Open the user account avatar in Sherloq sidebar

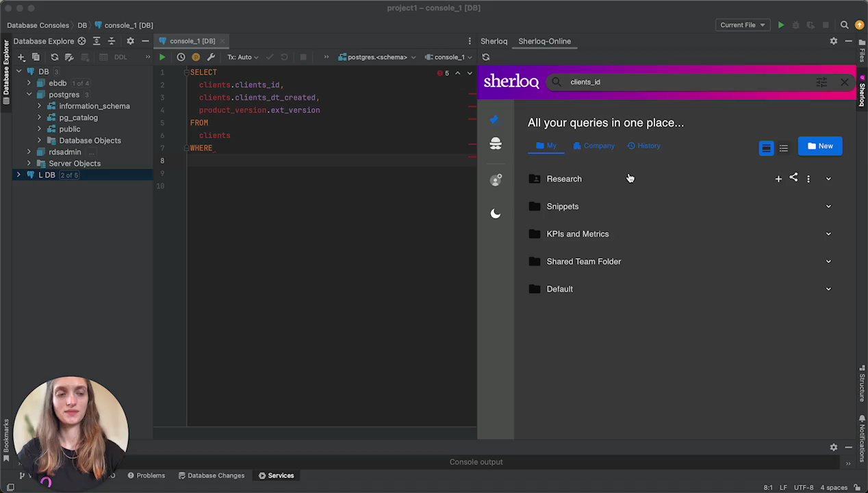tap(496, 180)
